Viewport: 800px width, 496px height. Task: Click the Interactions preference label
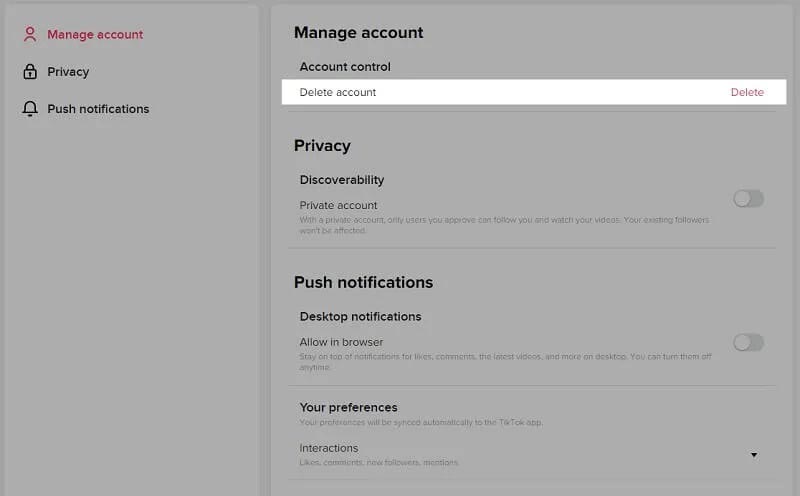(329, 448)
